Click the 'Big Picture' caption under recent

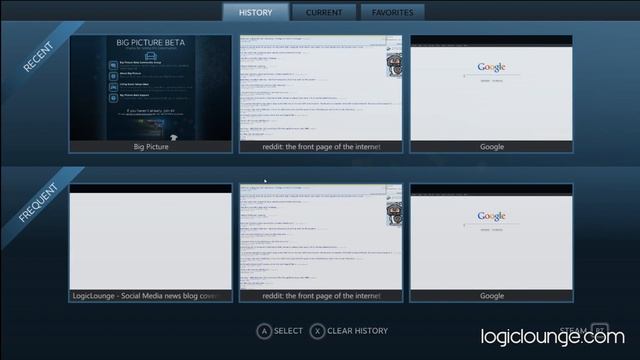point(151,147)
